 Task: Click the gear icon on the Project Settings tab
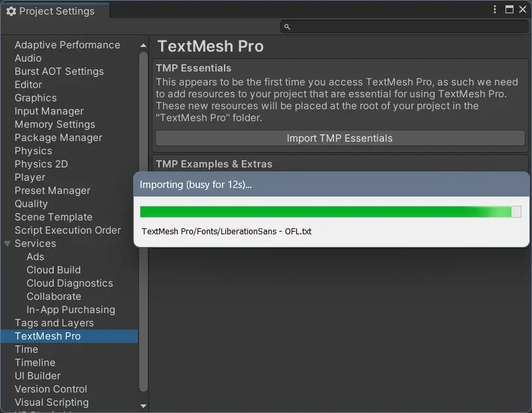click(11, 11)
